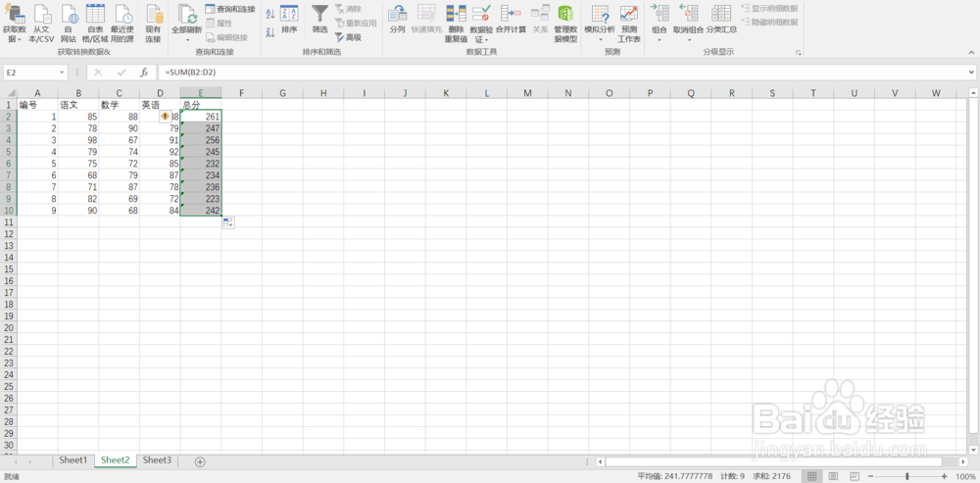Collapse the ribbon with the chevron
980x483 pixels.
click(x=970, y=53)
